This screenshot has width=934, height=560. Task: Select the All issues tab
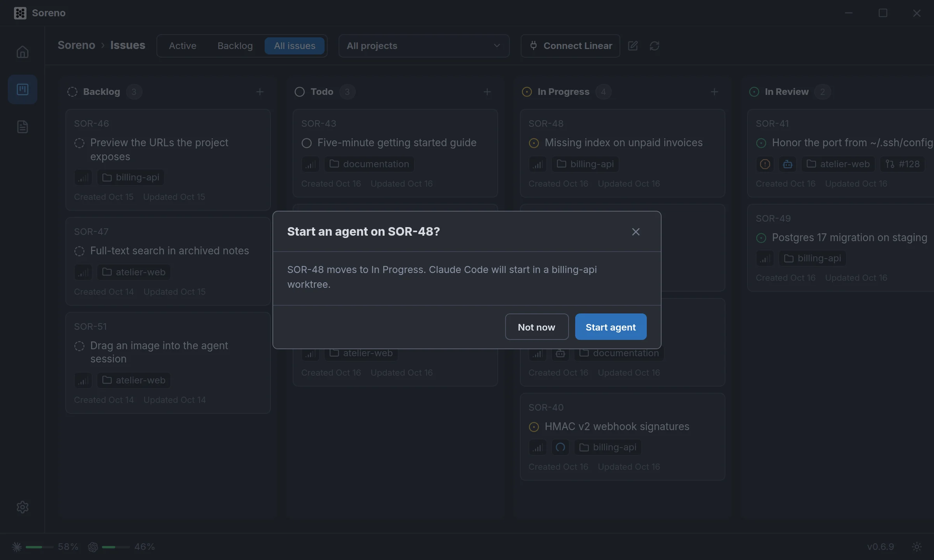295,46
